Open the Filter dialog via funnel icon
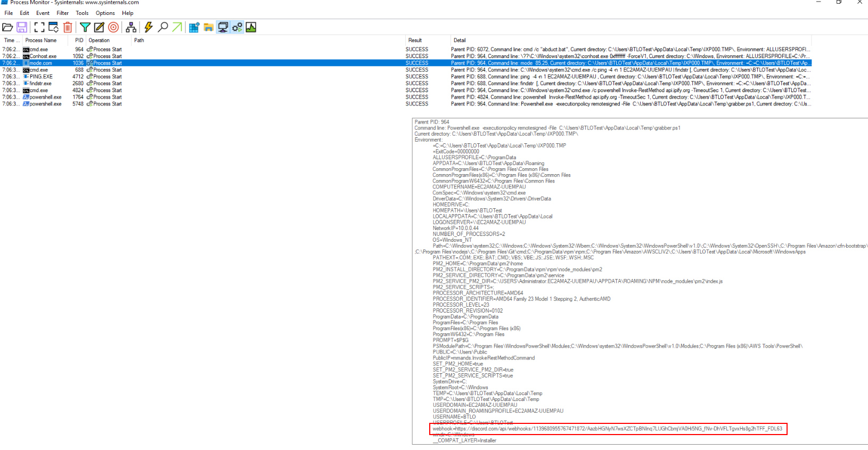 pos(85,27)
